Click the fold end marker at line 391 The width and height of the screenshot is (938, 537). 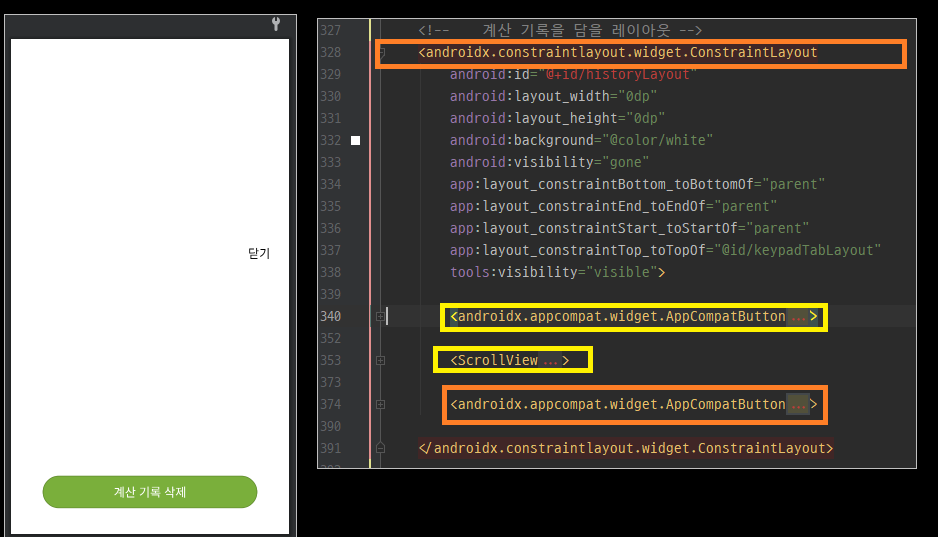pos(380,448)
